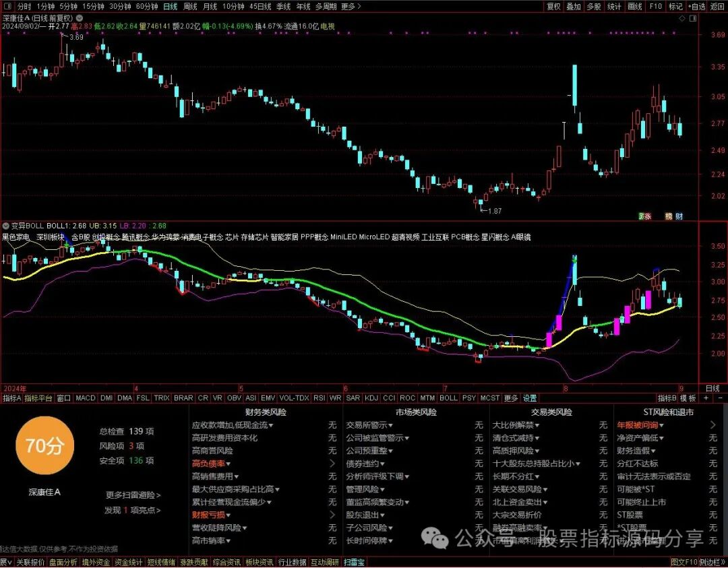Image resolution: width=728 pixels, height=568 pixels.
Task: Click the minus zoom-out button on indicator bar
Action: pyautogui.click(x=721, y=398)
